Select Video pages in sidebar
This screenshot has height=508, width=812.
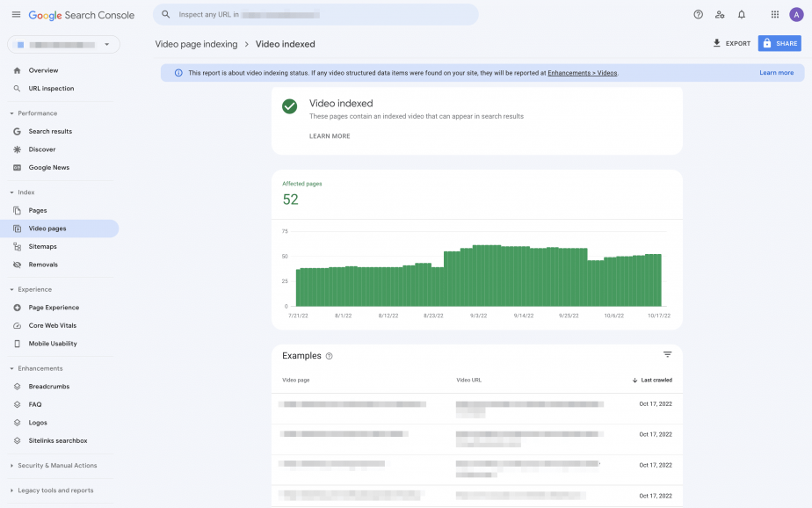pos(60,229)
